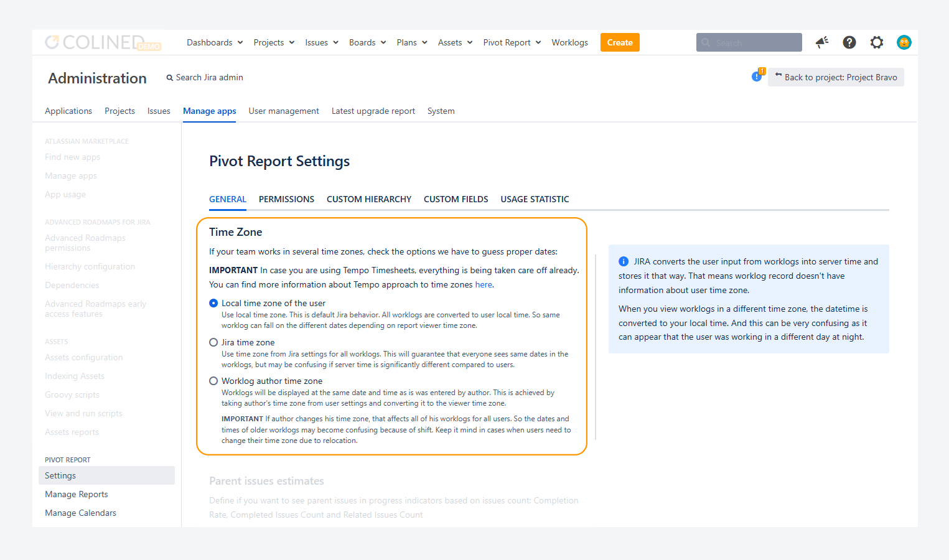This screenshot has width=949, height=560.
Task: Click the Parent issues estimates heading
Action: [266, 481]
